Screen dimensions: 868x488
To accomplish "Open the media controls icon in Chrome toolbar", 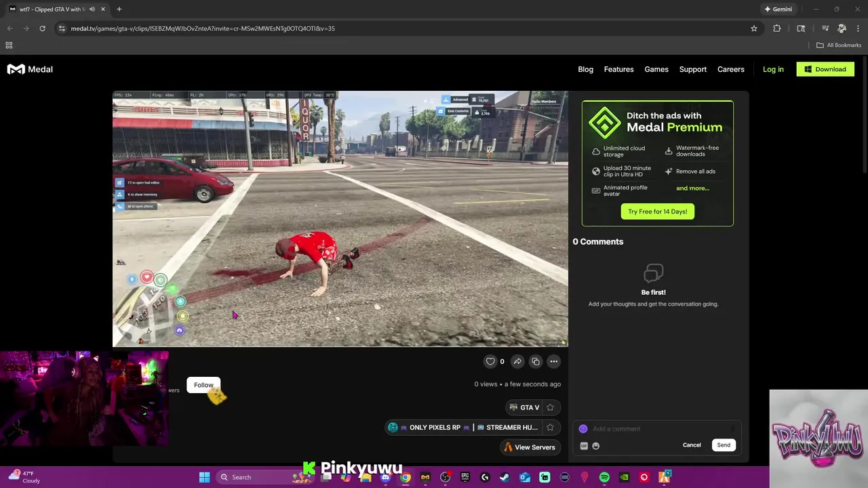I will click(825, 28).
